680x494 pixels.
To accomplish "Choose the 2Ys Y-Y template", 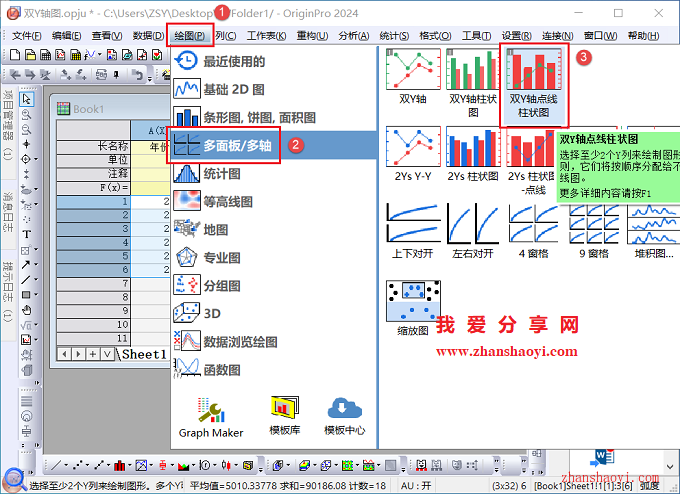I will pos(413,154).
